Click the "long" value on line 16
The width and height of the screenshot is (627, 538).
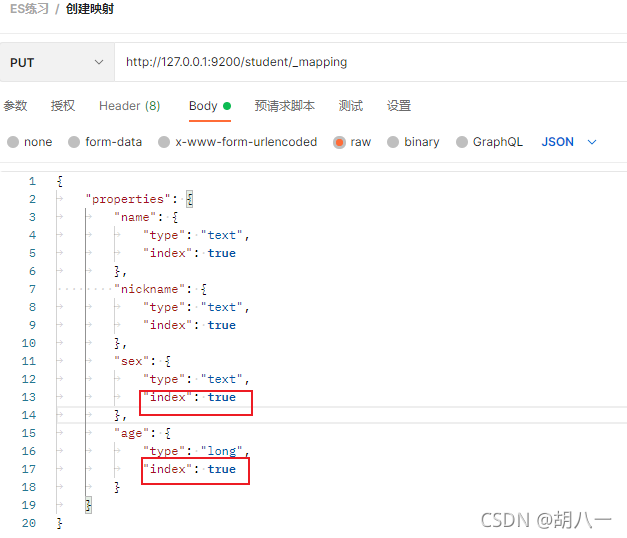point(222,451)
